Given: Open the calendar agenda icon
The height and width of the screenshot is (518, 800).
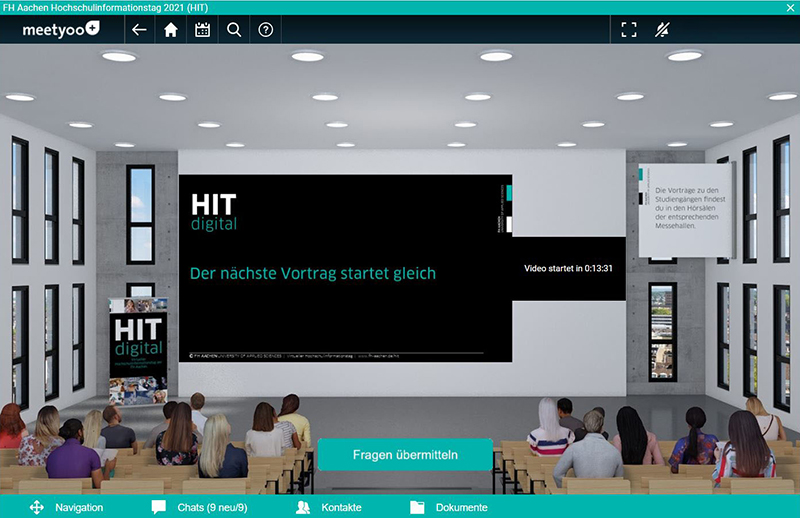Looking at the screenshot, I should (203, 30).
